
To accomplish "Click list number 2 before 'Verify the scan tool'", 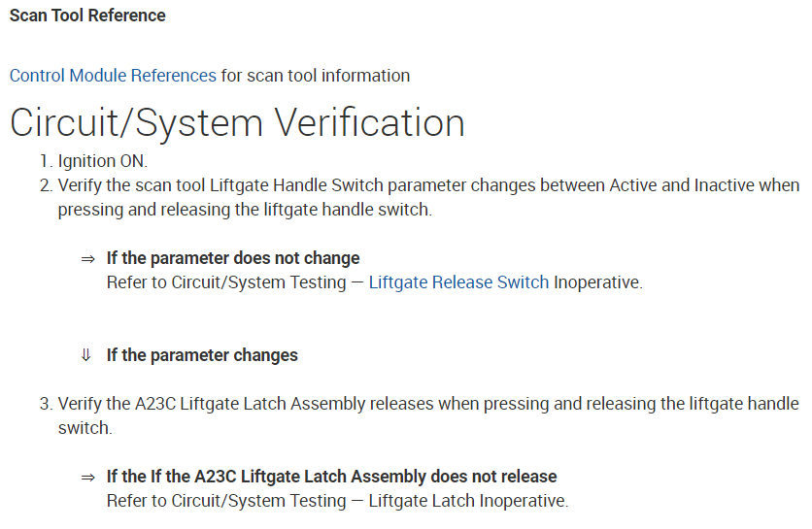I will point(45,185).
